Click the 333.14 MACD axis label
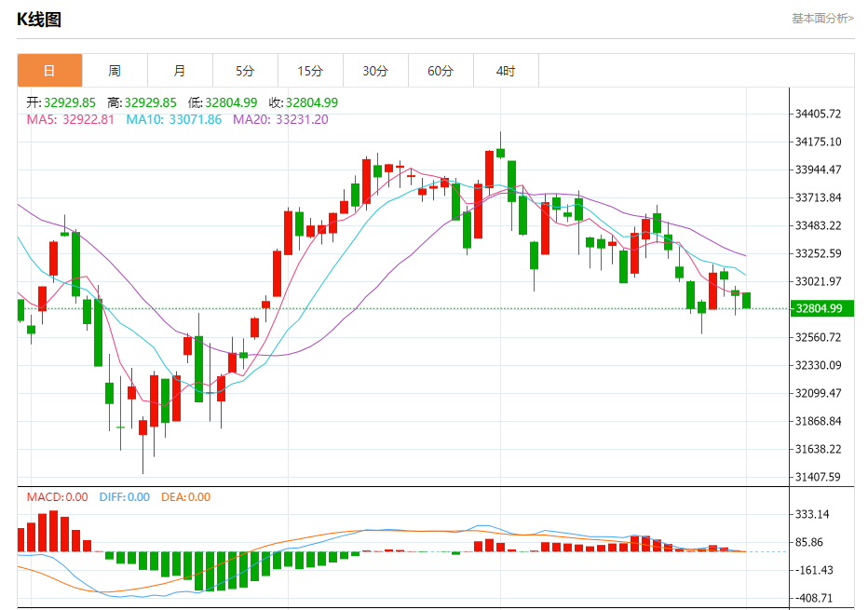 pyautogui.click(x=812, y=514)
